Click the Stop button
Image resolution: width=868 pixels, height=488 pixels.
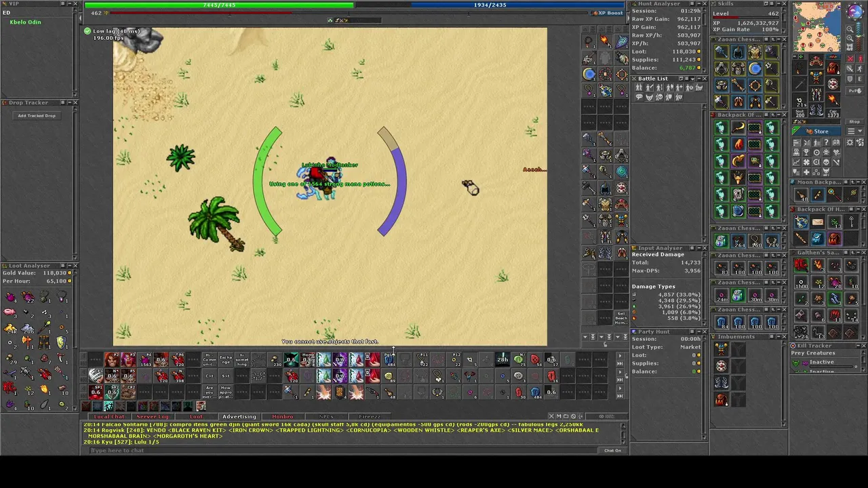(x=854, y=121)
